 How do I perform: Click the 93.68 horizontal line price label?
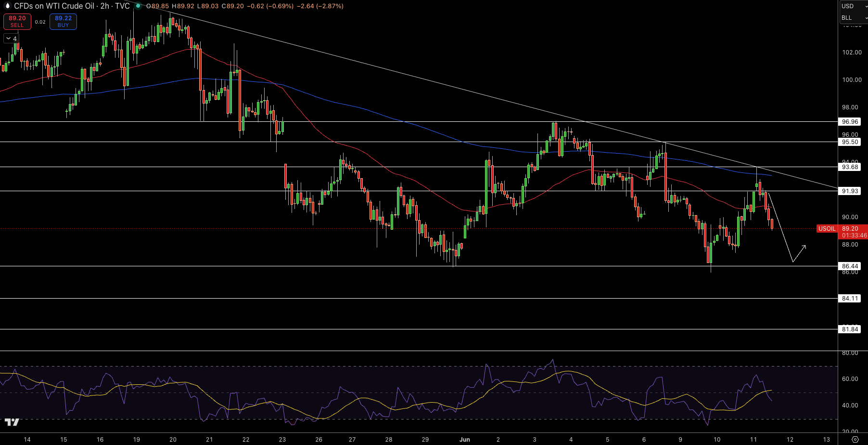850,167
